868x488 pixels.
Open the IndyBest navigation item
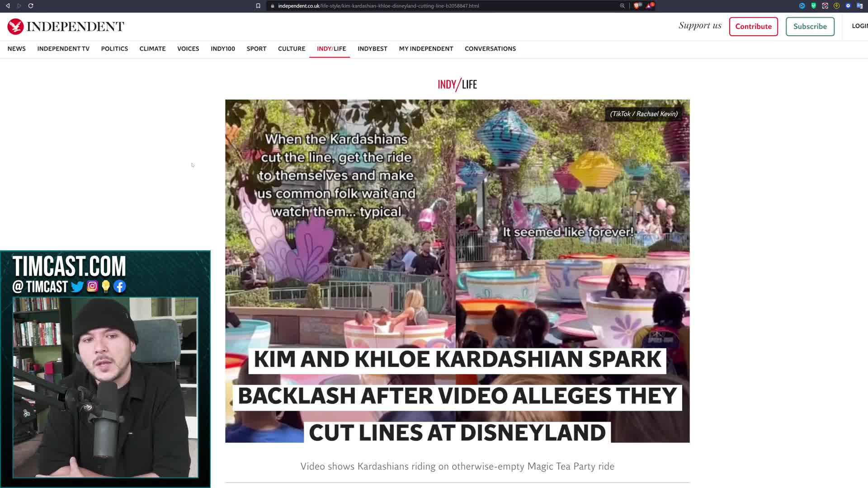point(372,49)
